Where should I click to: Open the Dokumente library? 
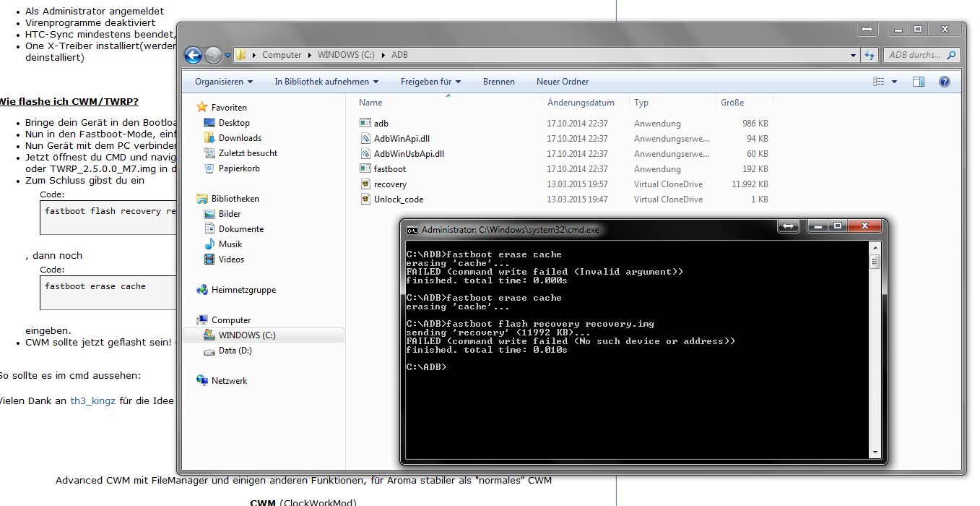pos(241,229)
